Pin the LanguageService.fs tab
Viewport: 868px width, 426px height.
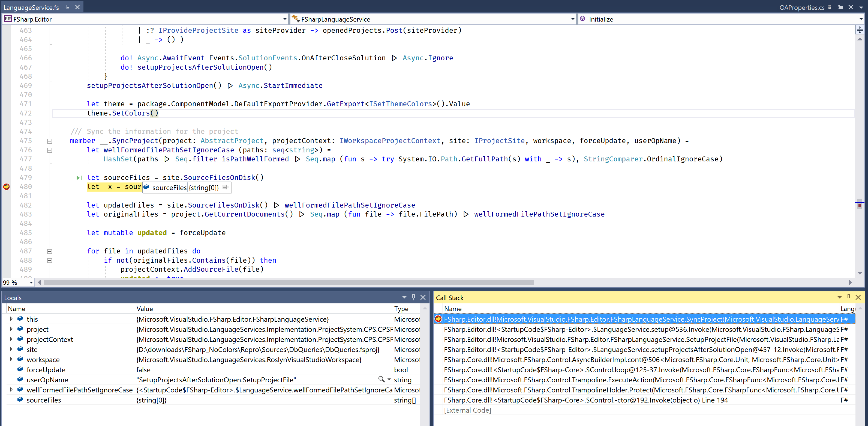67,7
